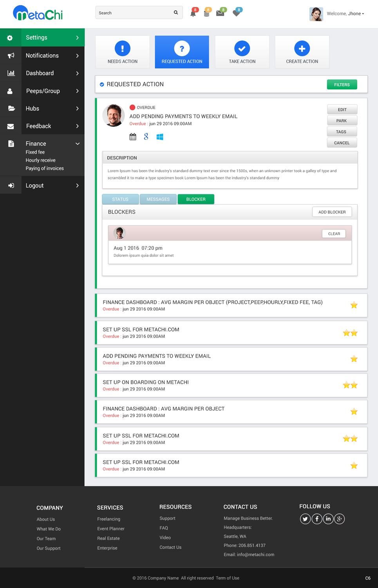Click the Edit button
378x588 pixels.
[342, 110]
